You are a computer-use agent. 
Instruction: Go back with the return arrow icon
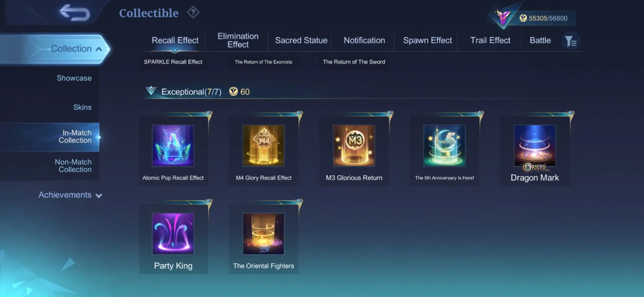point(74,12)
